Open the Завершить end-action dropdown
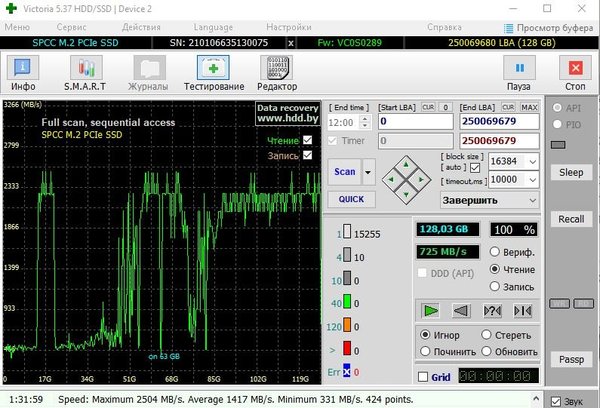 click(x=532, y=199)
